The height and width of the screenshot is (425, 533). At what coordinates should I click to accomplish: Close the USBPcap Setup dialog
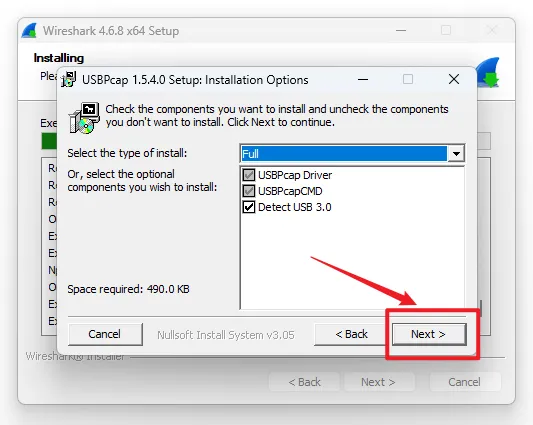click(x=454, y=80)
